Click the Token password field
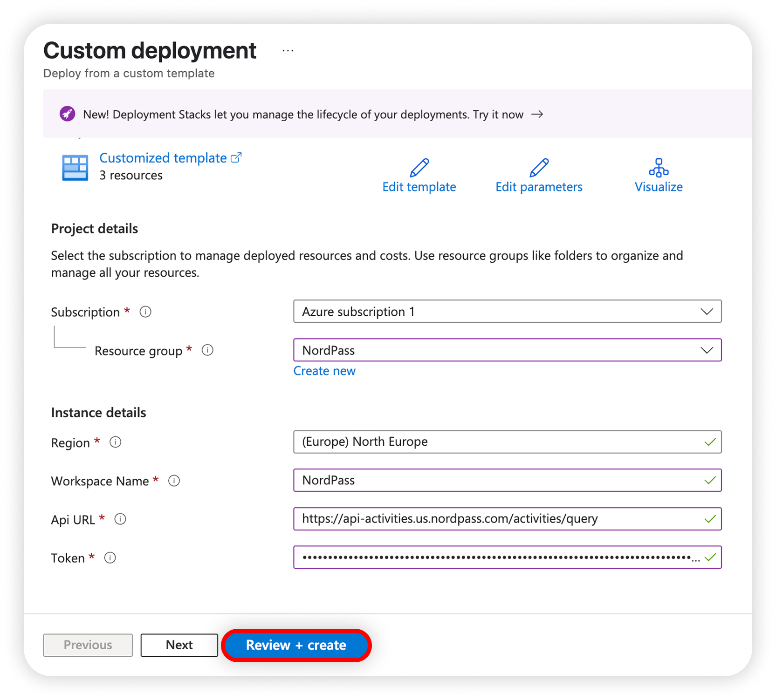The height and width of the screenshot is (700, 776). click(508, 557)
